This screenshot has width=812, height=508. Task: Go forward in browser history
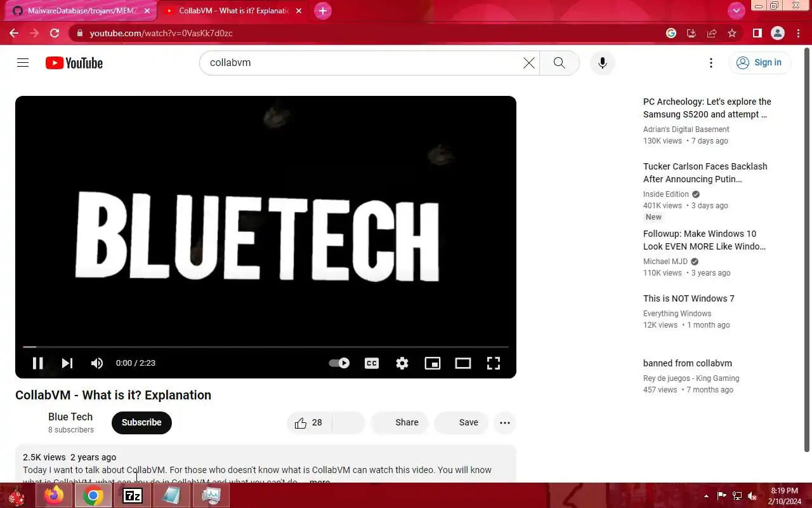(x=34, y=33)
